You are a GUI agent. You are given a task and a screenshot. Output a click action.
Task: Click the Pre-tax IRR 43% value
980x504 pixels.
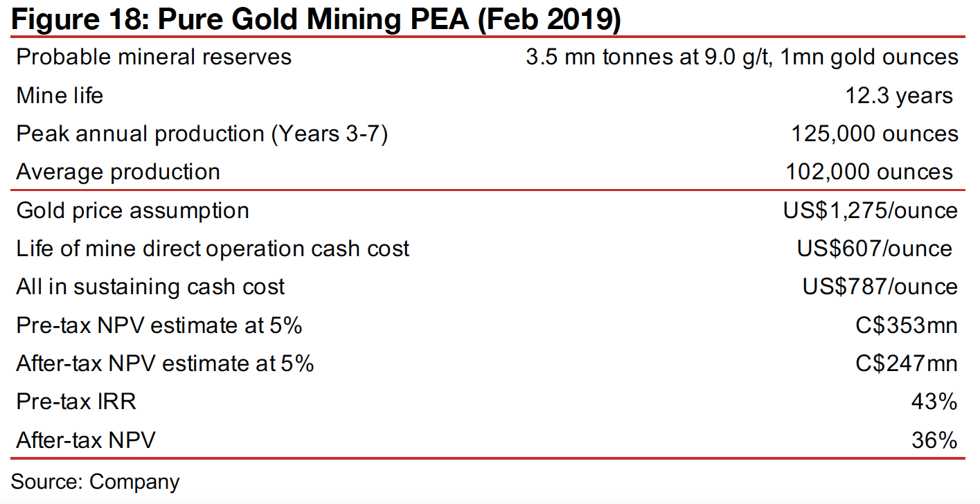point(936,402)
